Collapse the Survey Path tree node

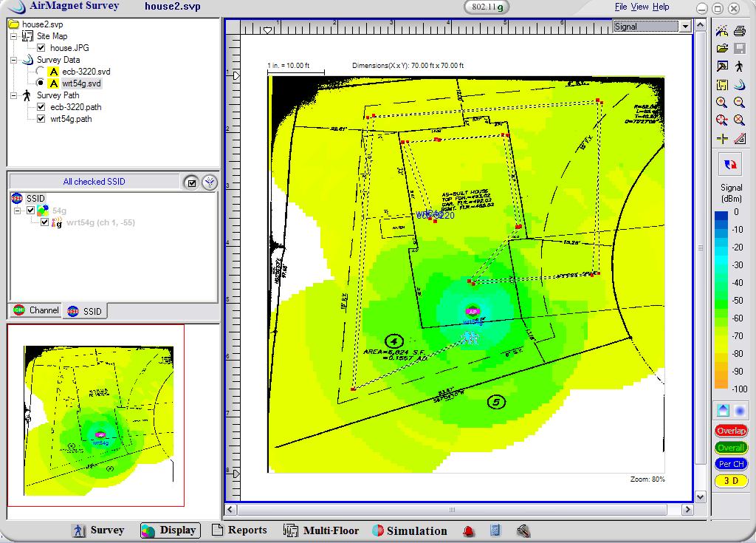coord(14,95)
